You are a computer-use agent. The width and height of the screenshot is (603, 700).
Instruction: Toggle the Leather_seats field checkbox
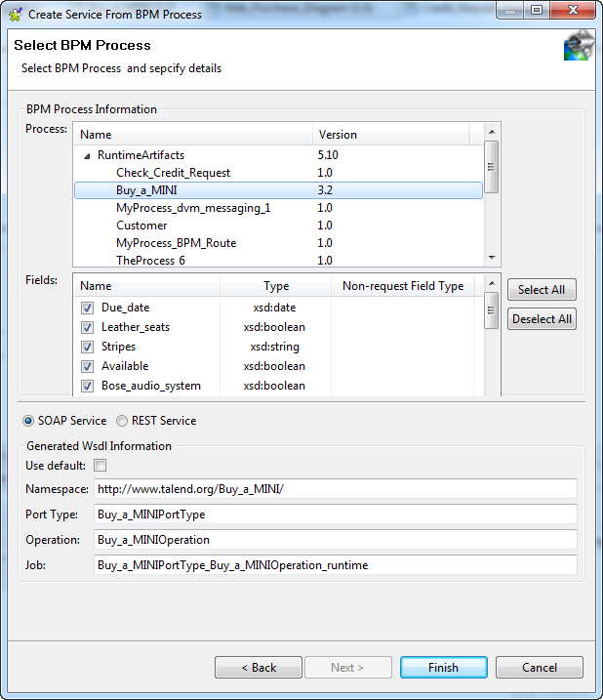[x=88, y=327]
